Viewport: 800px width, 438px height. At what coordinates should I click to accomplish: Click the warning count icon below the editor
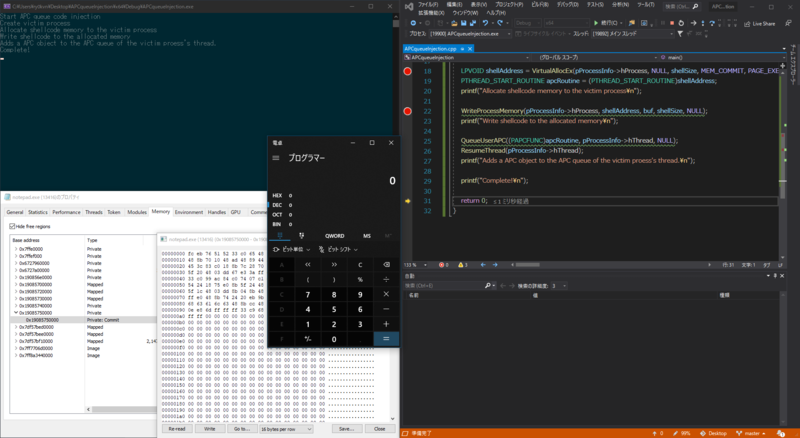[x=461, y=265]
